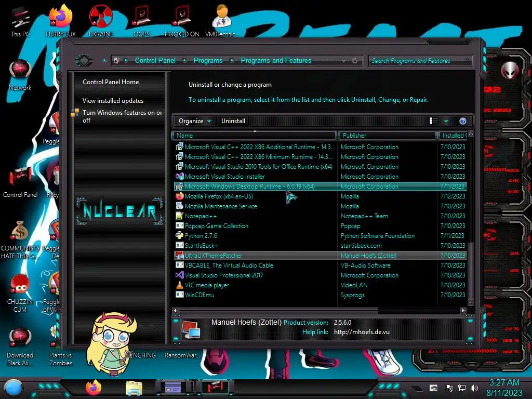Click Programs and Features breadcrumb

pos(276,60)
